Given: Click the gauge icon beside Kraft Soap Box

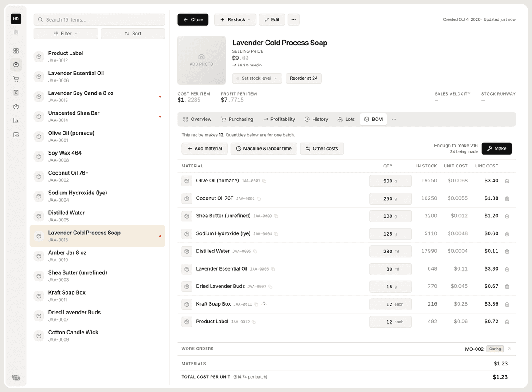Looking at the screenshot, I should point(264,304).
